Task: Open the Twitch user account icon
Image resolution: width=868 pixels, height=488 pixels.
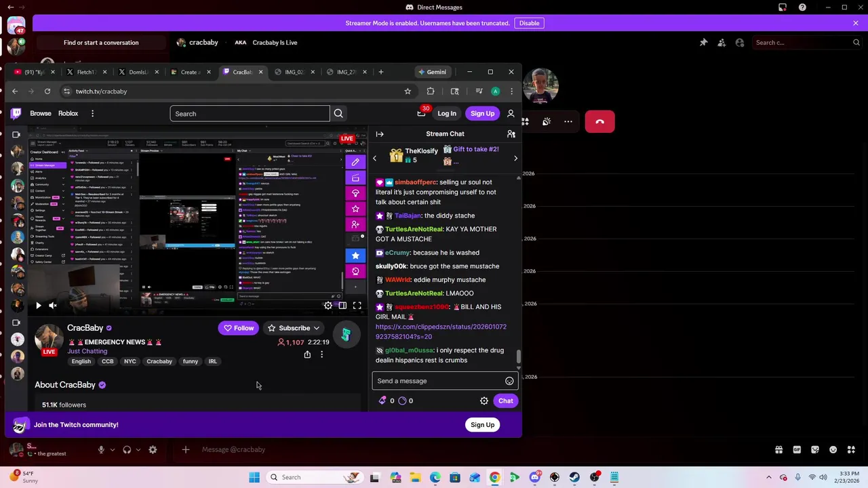Action: click(511, 113)
